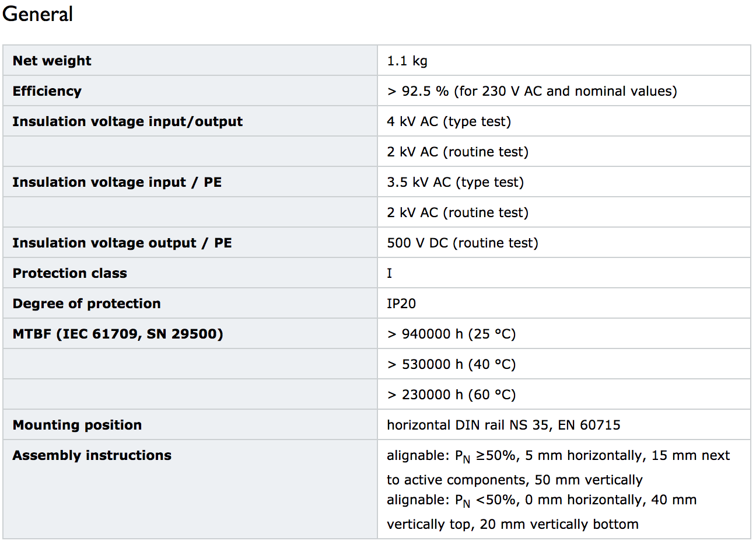This screenshot has width=756, height=544.
Task: Click the MTBF (IEC 61709, SN 29500) label
Action: tap(118, 334)
